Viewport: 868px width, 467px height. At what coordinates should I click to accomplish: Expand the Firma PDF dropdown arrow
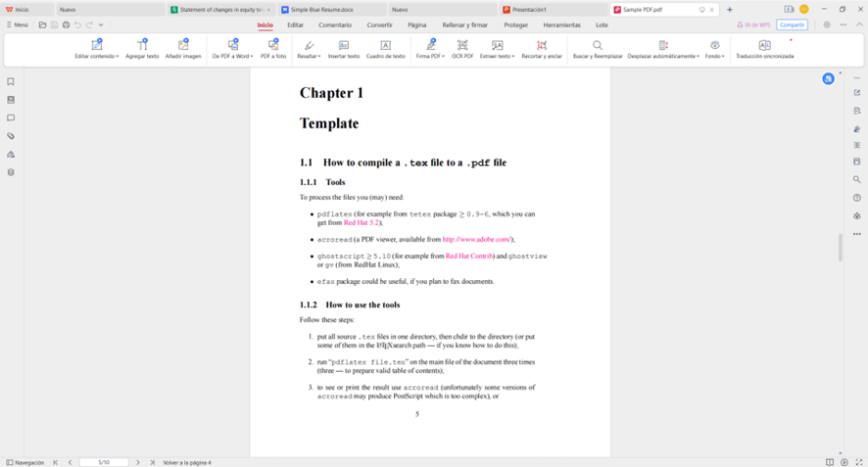tap(443, 57)
